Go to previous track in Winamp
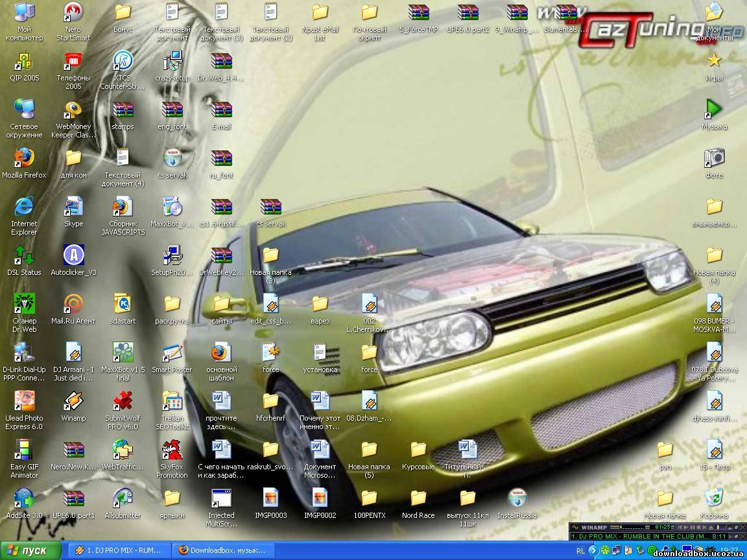This screenshot has height=560, width=747. point(681,527)
